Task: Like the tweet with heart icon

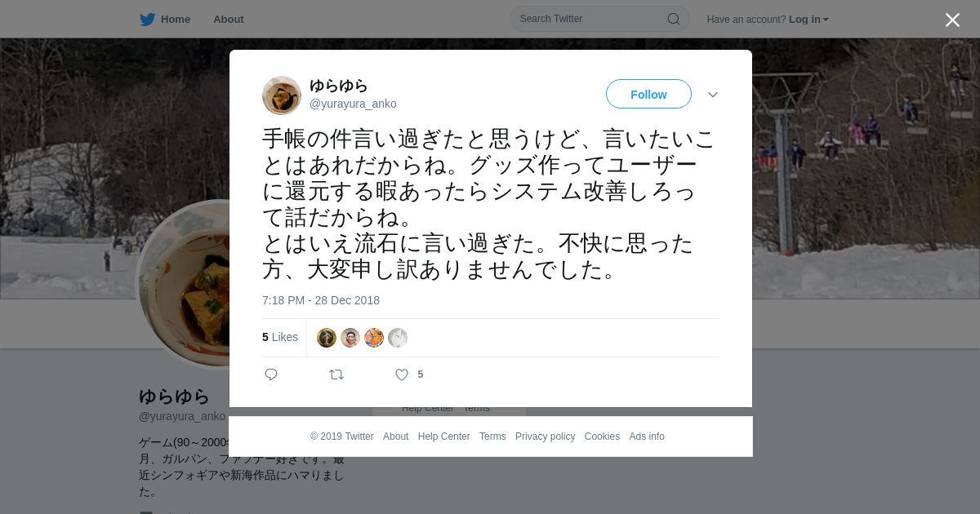Action: 402,374
